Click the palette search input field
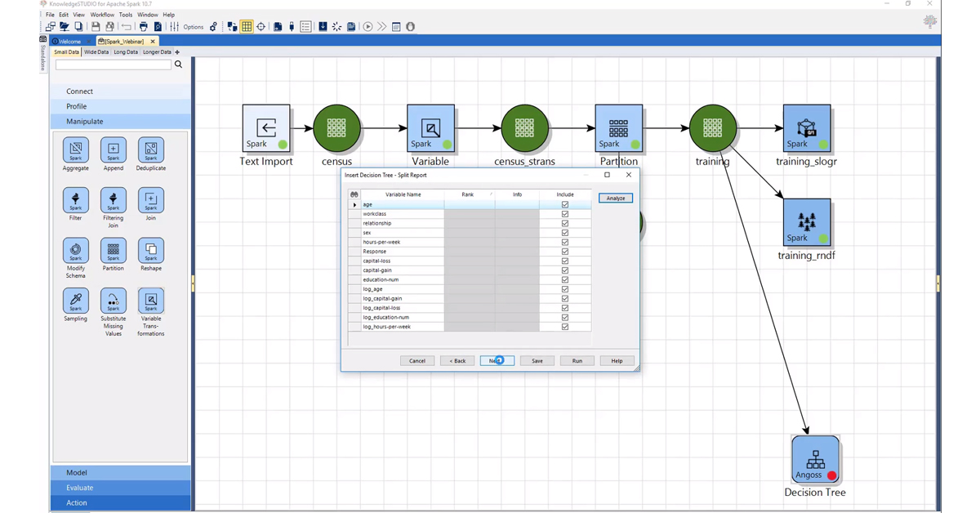Viewport: 980px width, 513px height. click(x=113, y=65)
